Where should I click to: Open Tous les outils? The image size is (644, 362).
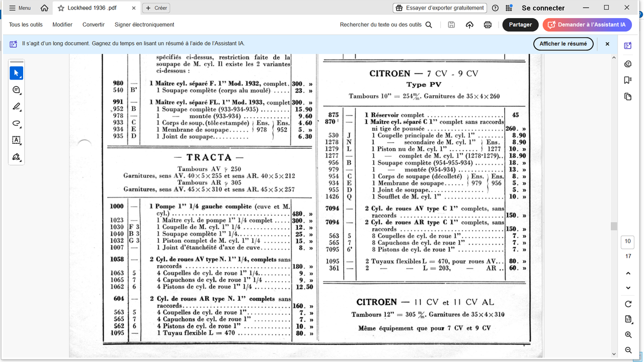coord(26,25)
